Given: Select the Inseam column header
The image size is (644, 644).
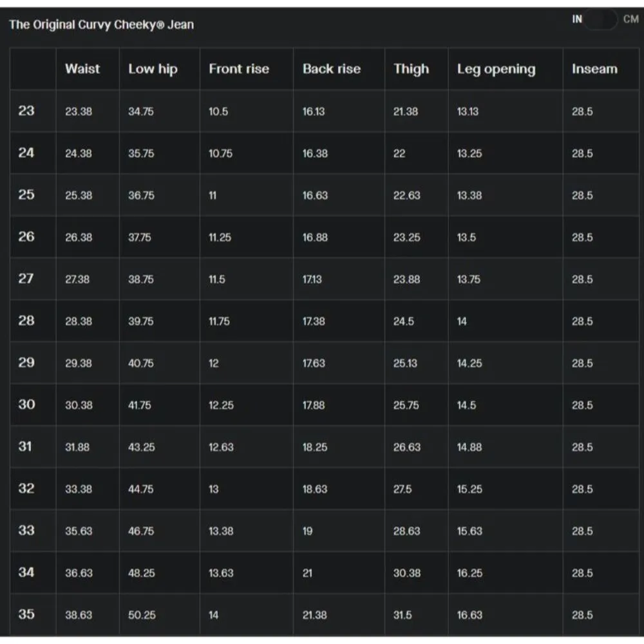Looking at the screenshot, I should (594, 69).
